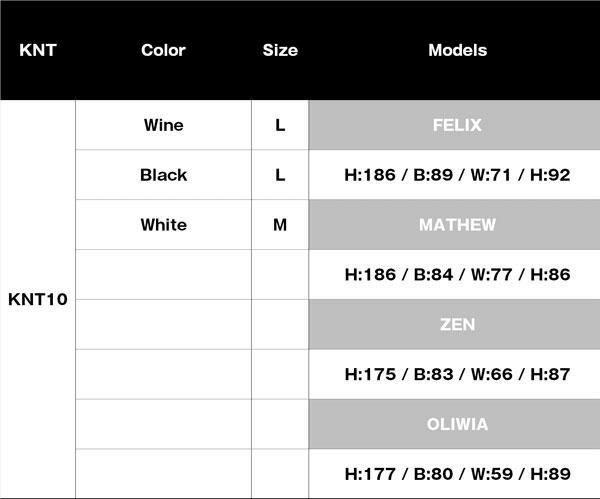Click Oliwia's measurements starting with H:177

pyautogui.click(x=457, y=474)
